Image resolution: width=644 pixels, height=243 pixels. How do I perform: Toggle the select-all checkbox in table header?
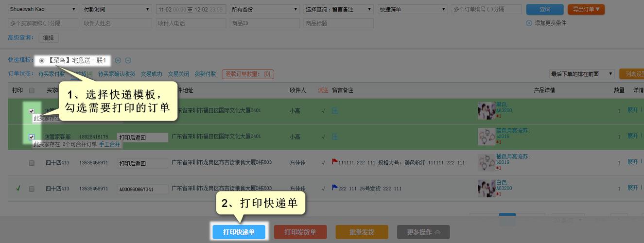click(x=32, y=90)
